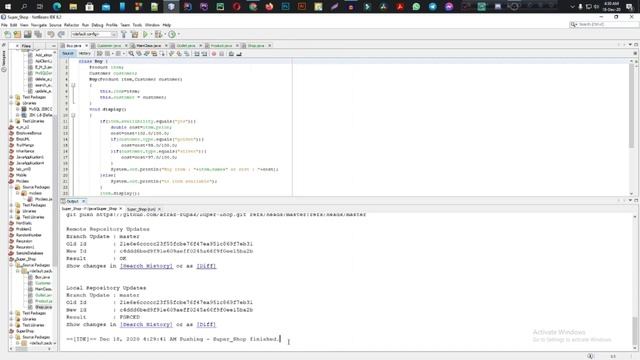Click the New Project toolbar icon

[x=17, y=35]
